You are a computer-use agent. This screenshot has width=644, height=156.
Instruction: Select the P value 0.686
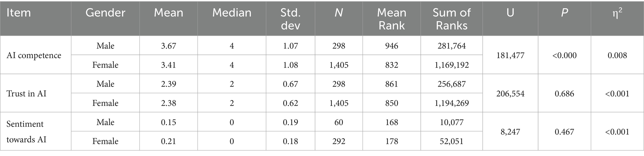click(564, 93)
